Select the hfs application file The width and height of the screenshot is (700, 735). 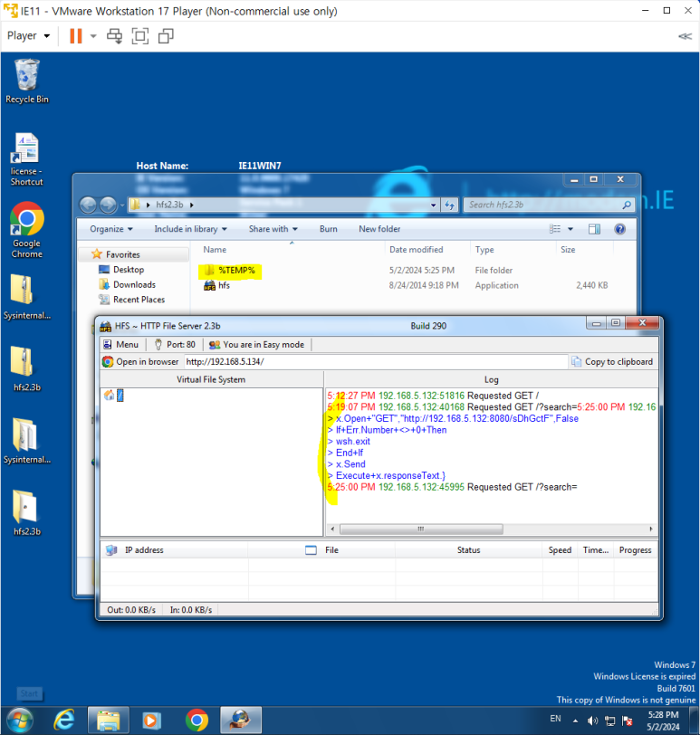pyautogui.click(x=217, y=285)
